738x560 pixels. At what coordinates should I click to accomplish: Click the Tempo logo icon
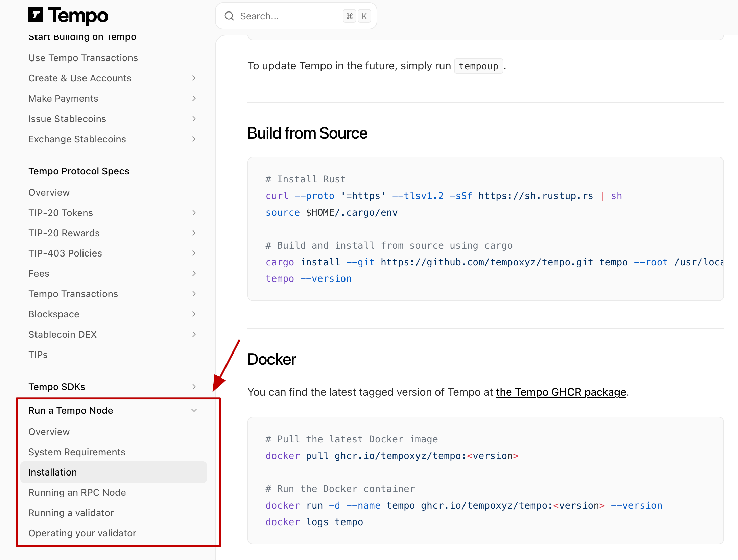(x=35, y=15)
